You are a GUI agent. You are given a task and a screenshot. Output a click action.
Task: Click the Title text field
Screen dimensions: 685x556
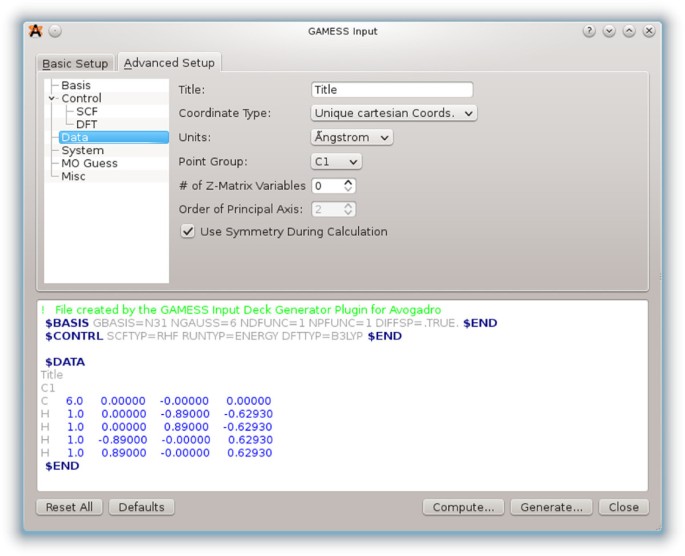(392, 90)
